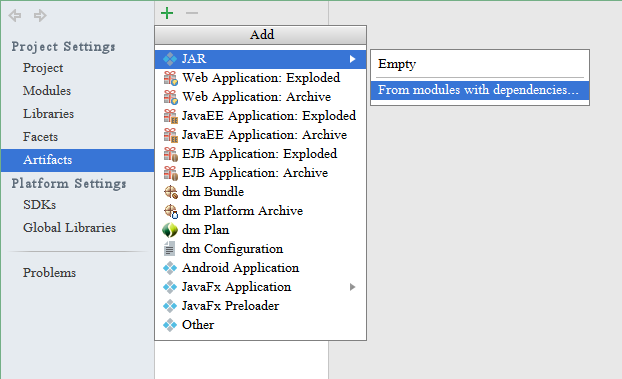622x379 pixels.
Task: Click the Other artifact diamond icon
Action: 170,325
